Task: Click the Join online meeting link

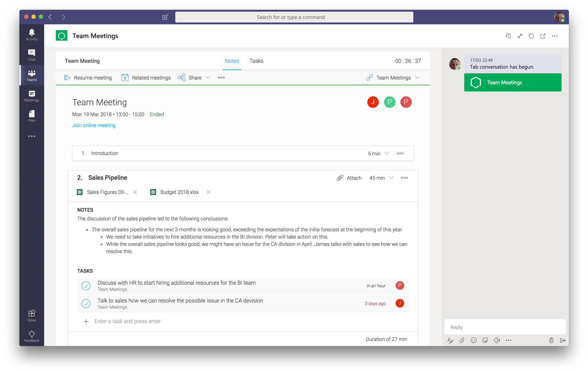Action: click(94, 125)
